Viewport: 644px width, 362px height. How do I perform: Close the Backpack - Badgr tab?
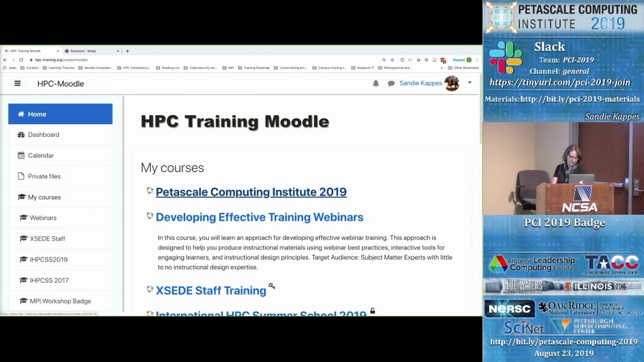[118, 51]
